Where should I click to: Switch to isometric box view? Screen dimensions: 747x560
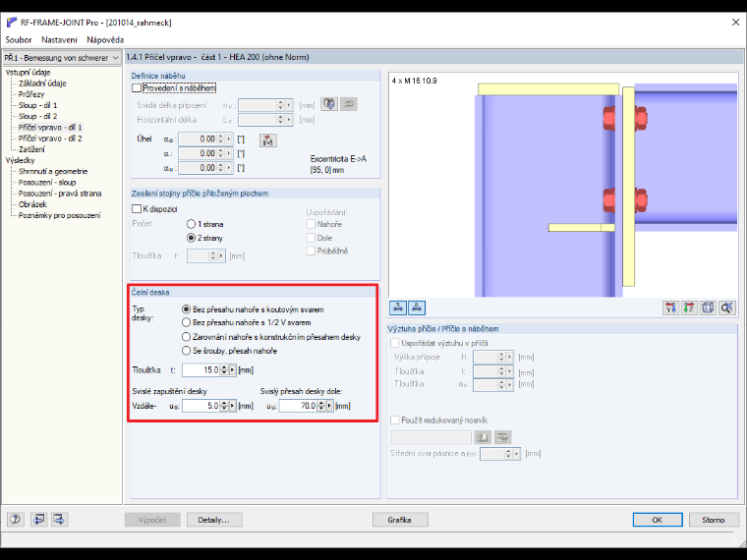[708, 308]
